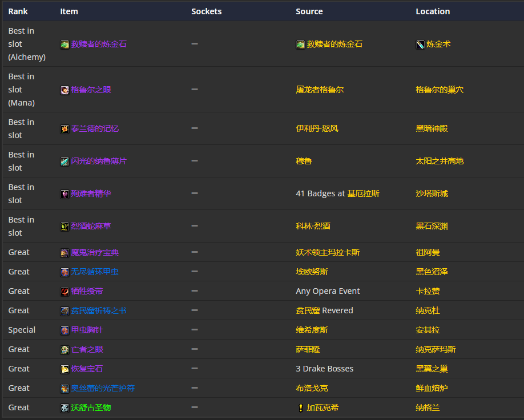Click the 闪光的纳鲁薄片 item icon
This screenshot has width=524, height=420.
tap(65, 161)
